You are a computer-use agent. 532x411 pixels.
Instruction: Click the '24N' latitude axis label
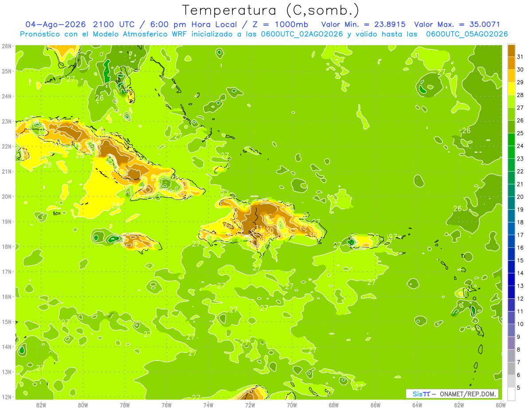pyautogui.click(x=6, y=96)
